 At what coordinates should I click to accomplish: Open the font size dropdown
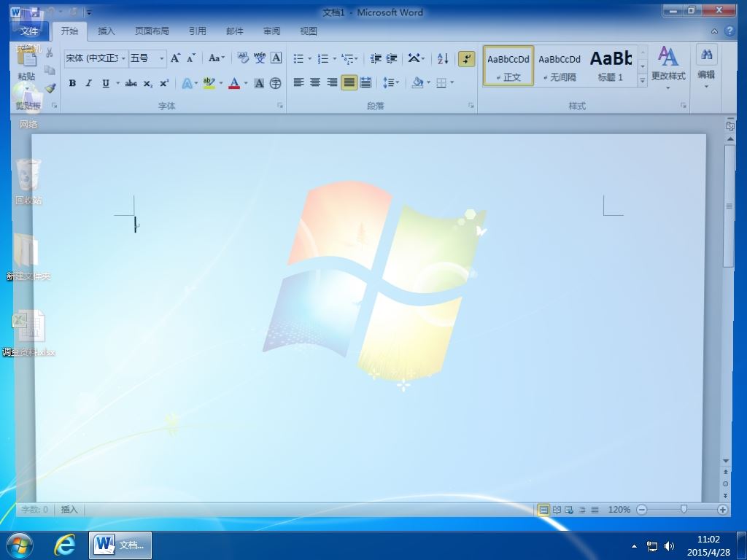coord(161,58)
